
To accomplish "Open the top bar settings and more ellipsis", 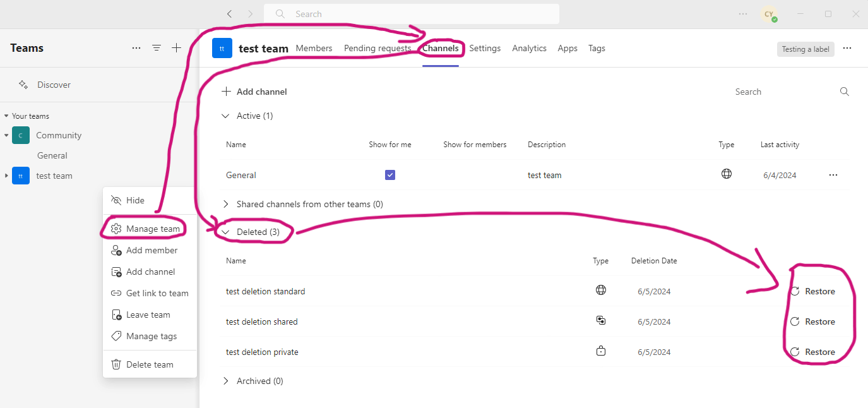I will pos(743,14).
